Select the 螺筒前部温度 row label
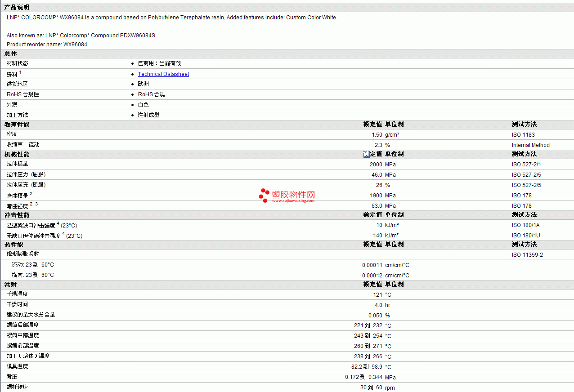Screen dimensions: 574x392 (x=22, y=346)
